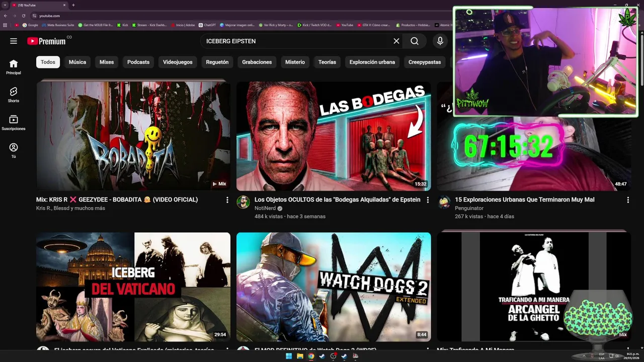This screenshot has width=644, height=362.
Task: Open the Las Bodegas Epstein thumbnail
Action: click(x=334, y=136)
